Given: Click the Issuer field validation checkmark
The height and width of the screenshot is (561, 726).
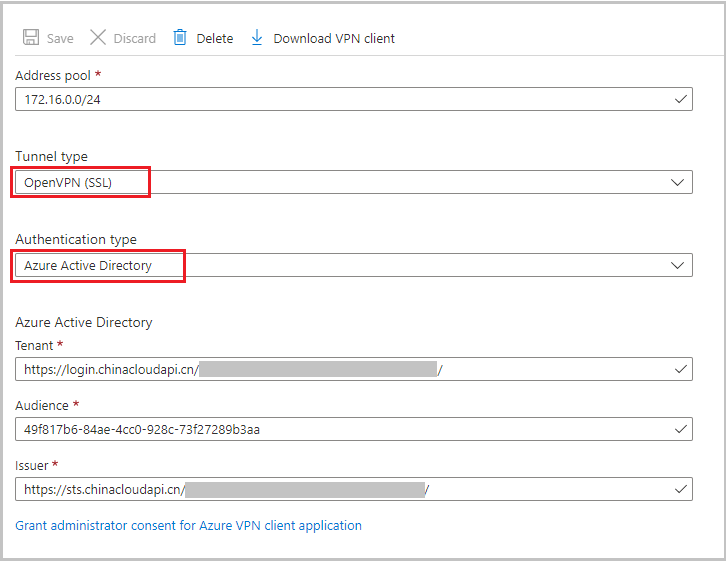Looking at the screenshot, I should click(681, 489).
